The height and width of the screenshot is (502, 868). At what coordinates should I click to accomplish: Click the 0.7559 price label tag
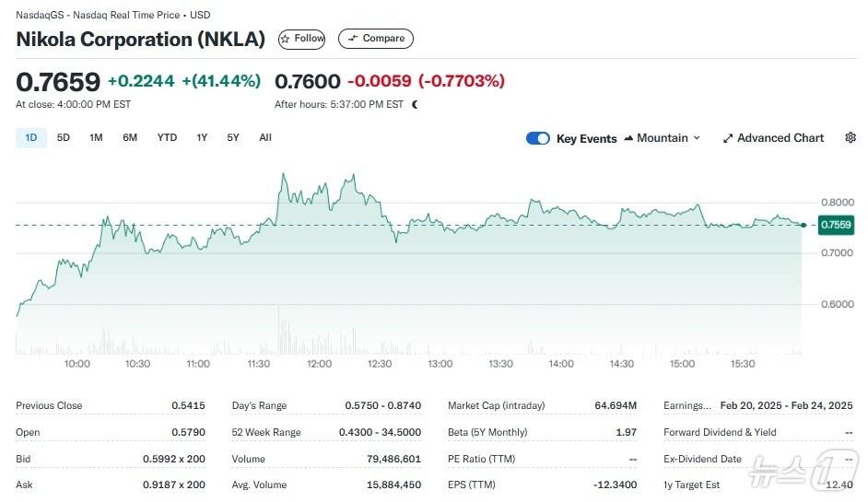tap(836, 225)
